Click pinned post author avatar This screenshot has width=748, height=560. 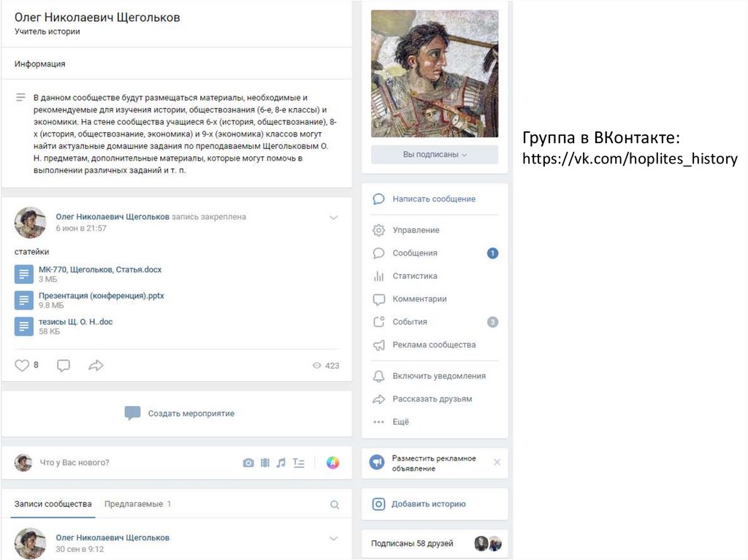click(x=31, y=223)
